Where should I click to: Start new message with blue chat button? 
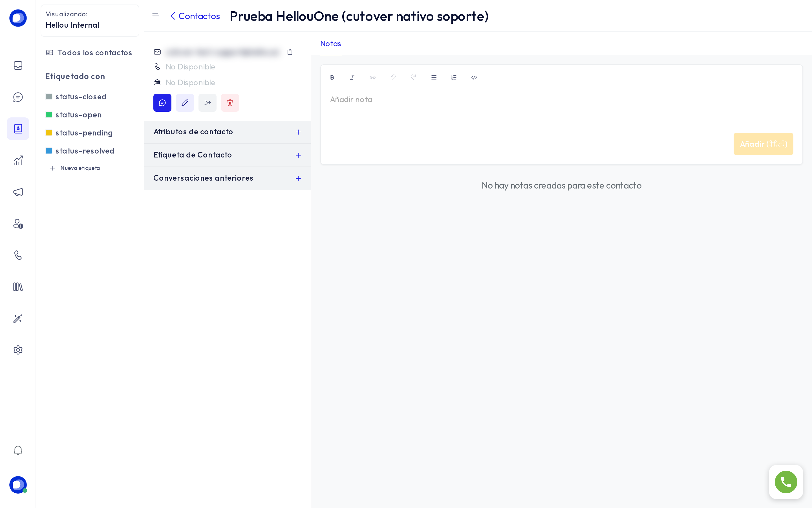tap(162, 103)
